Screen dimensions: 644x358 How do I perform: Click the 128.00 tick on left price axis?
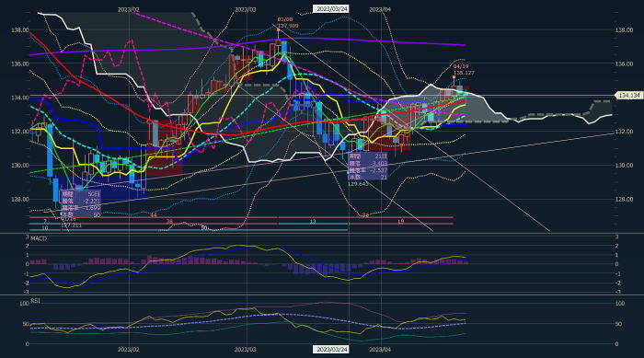(20, 200)
